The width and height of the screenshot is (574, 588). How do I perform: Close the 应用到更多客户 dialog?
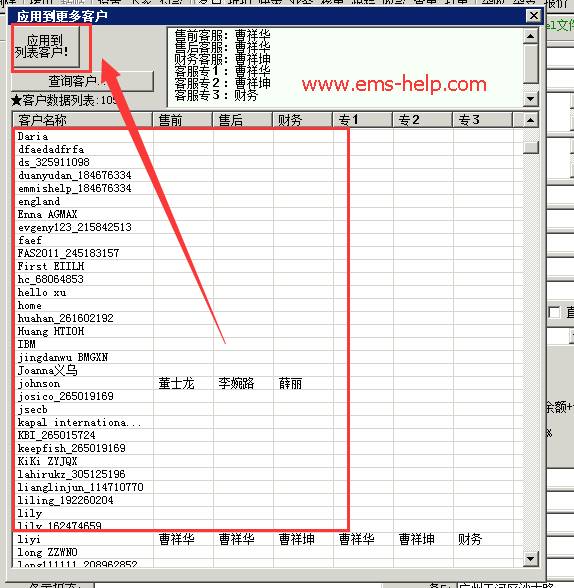[533, 16]
